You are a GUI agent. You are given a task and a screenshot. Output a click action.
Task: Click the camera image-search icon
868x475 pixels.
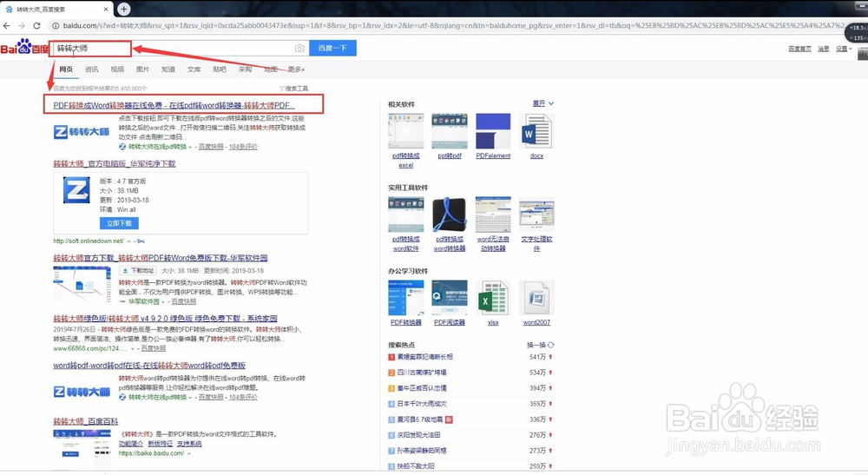pyautogui.click(x=299, y=48)
